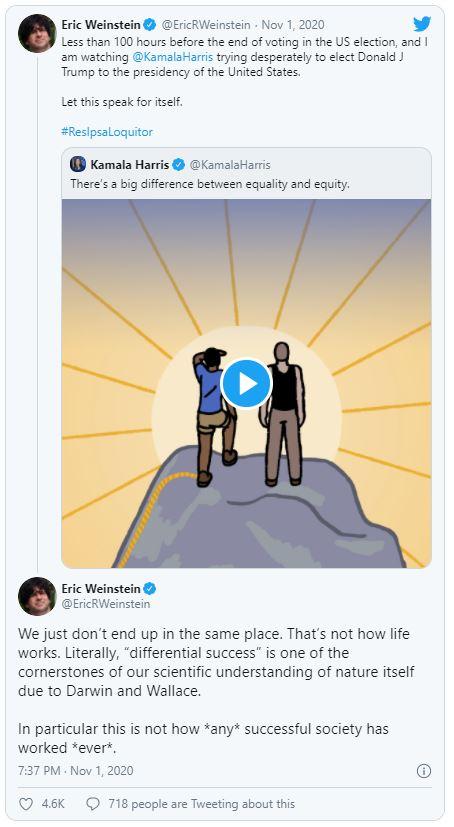Open the #ResIpsaLoquitor hashtag
Viewport: 454px width, 827px height.
click(107, 131)
